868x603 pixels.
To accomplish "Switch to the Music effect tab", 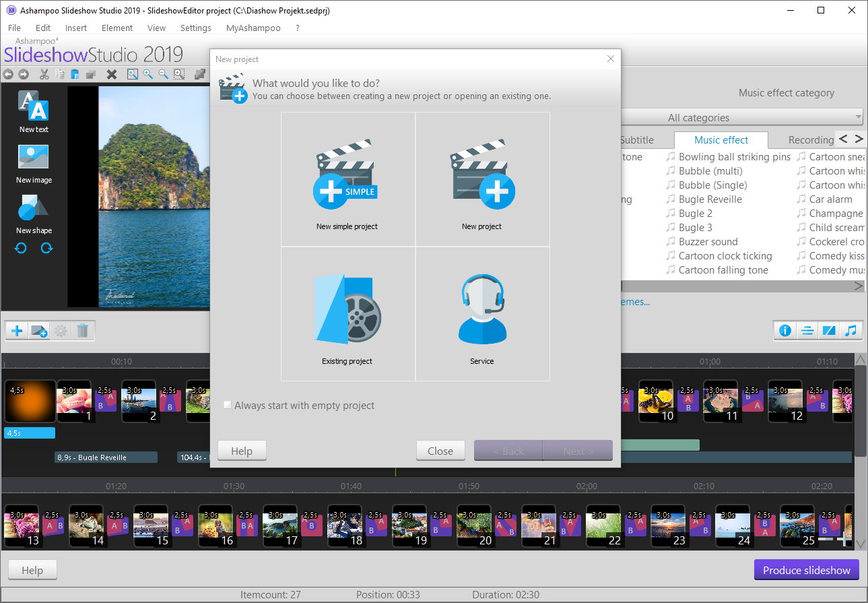I will 721,139.
